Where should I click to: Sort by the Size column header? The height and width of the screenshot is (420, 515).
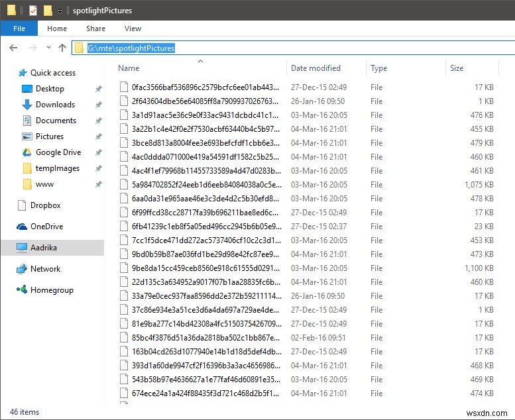457,68
